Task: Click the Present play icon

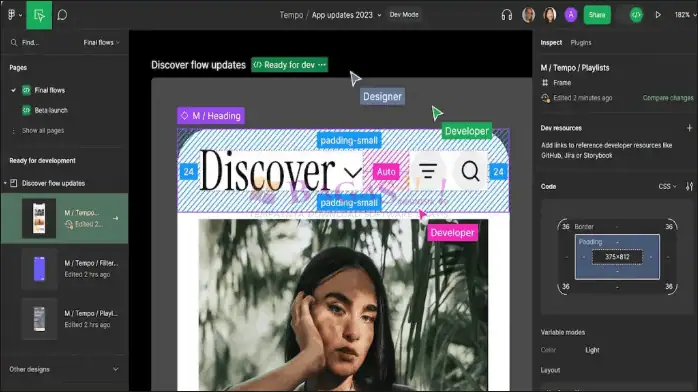Action: point(658,15)
